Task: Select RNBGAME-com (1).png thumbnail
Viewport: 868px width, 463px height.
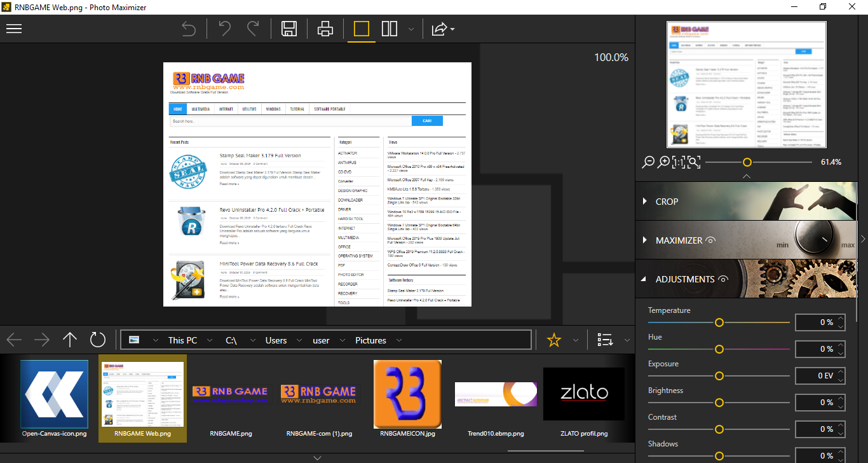Action: [x=319, y=399]
